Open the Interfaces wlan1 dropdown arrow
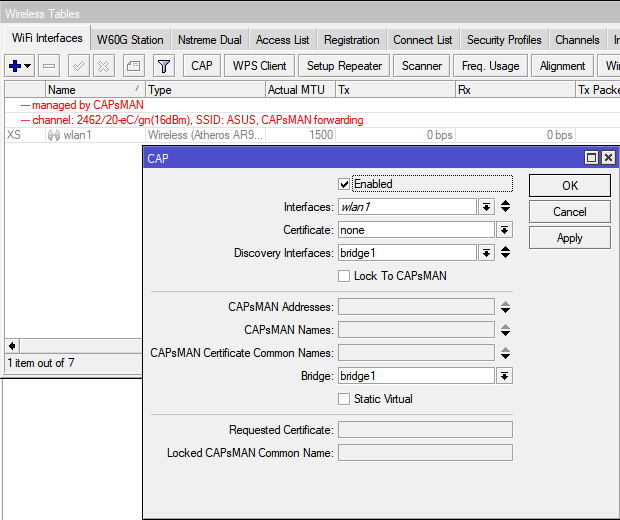This screenshot has height=520, width=620. 486,207
